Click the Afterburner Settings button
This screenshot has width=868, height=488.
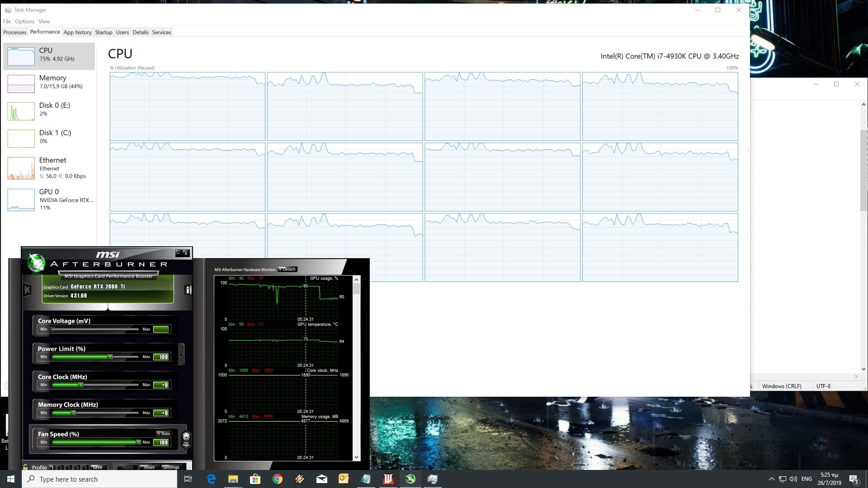(x=170, y=467)
